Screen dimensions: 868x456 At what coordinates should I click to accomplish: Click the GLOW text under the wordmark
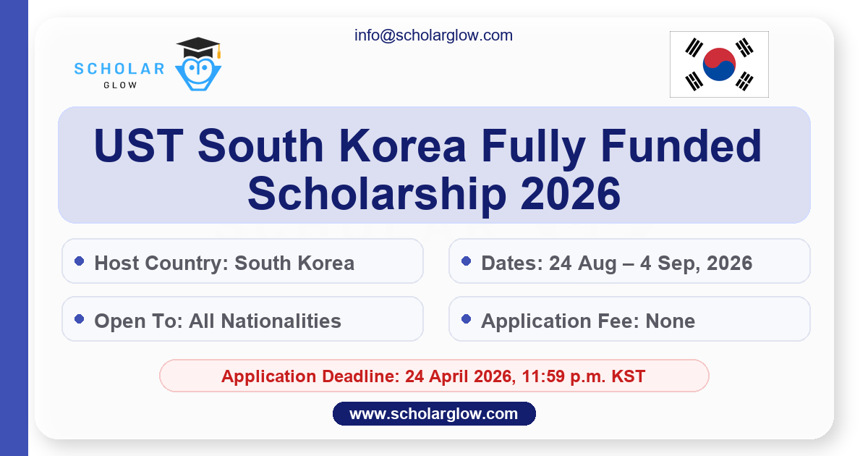(x=119, y=85)
